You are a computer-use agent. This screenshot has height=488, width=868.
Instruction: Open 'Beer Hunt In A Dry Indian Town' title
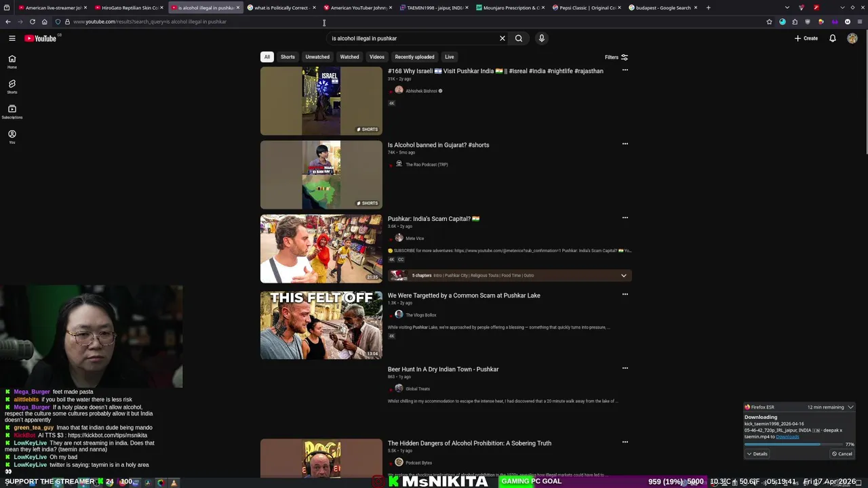[443, 369]
